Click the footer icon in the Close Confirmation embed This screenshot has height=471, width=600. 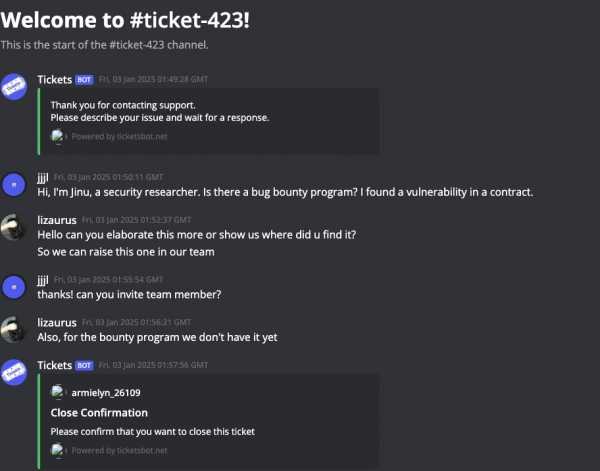pos(57,450)
